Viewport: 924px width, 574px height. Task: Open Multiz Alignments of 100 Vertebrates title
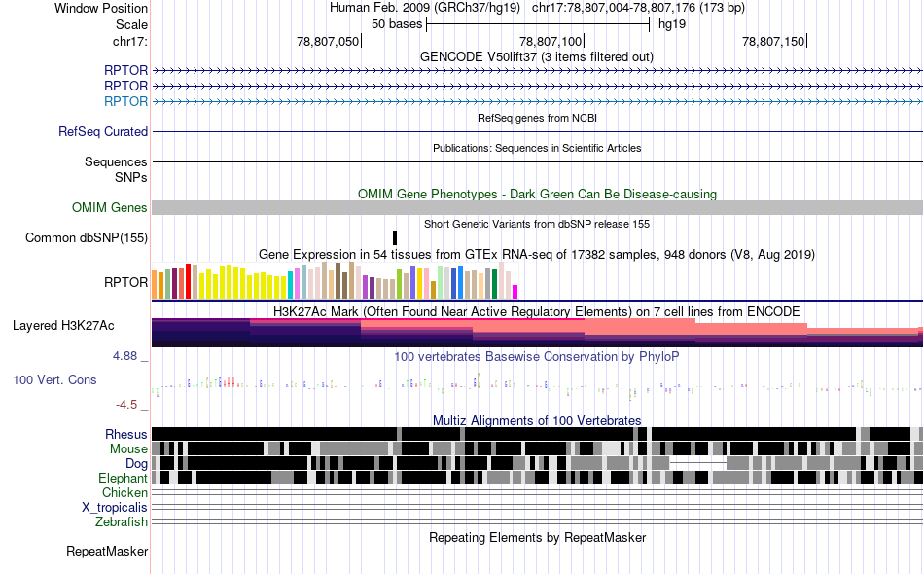click(x=537, y=421)
